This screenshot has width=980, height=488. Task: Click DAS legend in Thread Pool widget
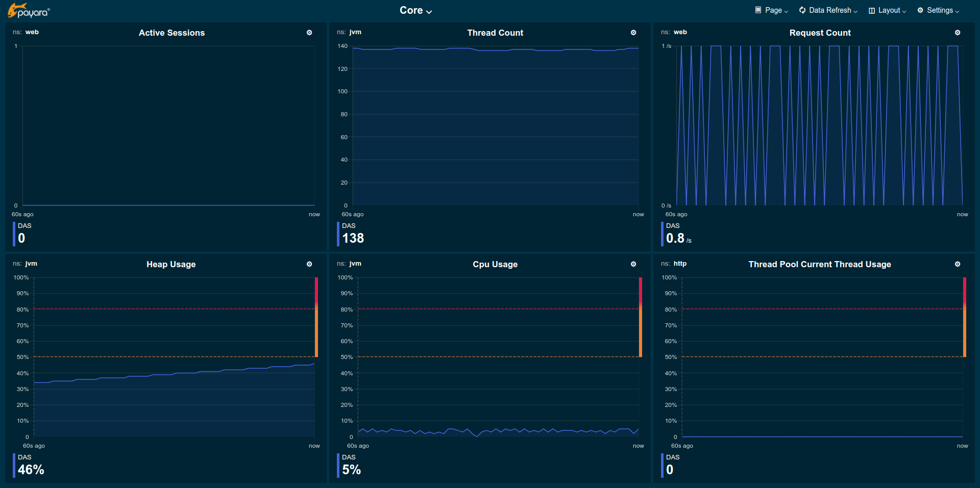click(x=670, y=465)
